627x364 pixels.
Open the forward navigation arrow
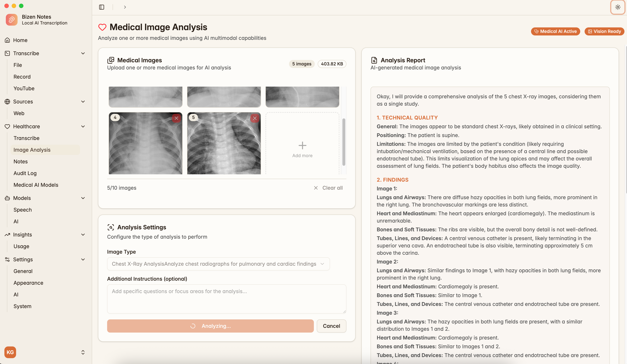click(x=125, y=7)
